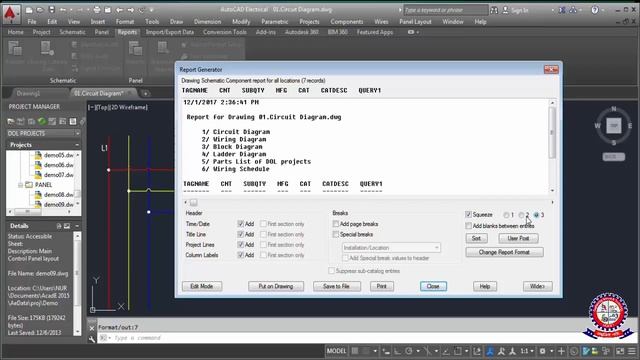The width and height of the screenshot is (640, 360).
Task: Switch to the Import/Export Data ribbon tab
Action: [170, 32]
